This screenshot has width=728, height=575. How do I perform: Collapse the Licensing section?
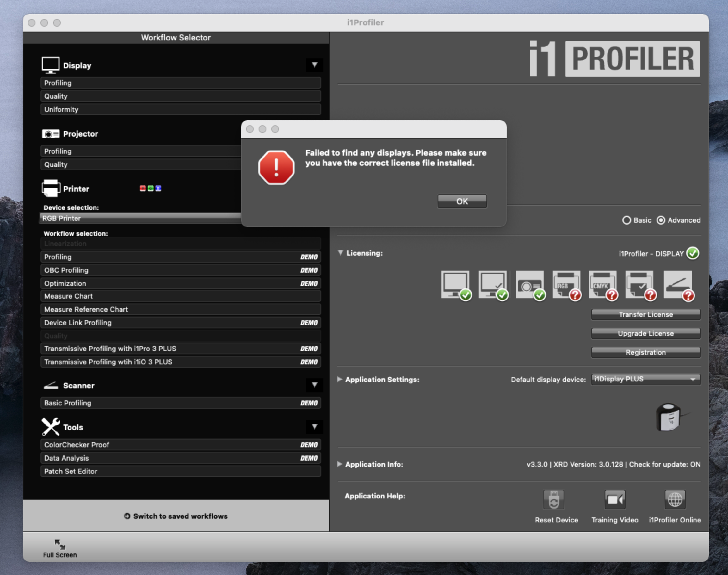click(x=340, y=253)
